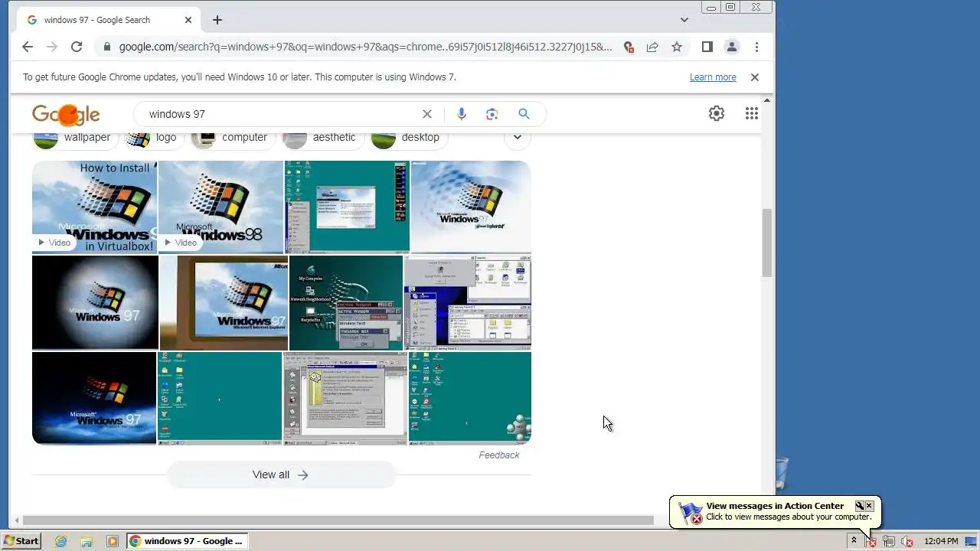Click the network icon in system tray
Viewport: 980px width, 551px height.
coord(889,542)
